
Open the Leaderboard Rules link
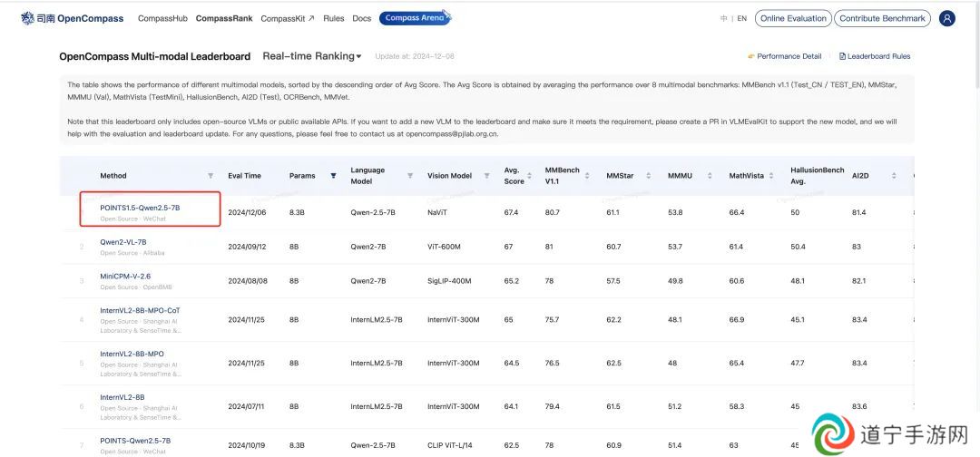click(875, 56)
